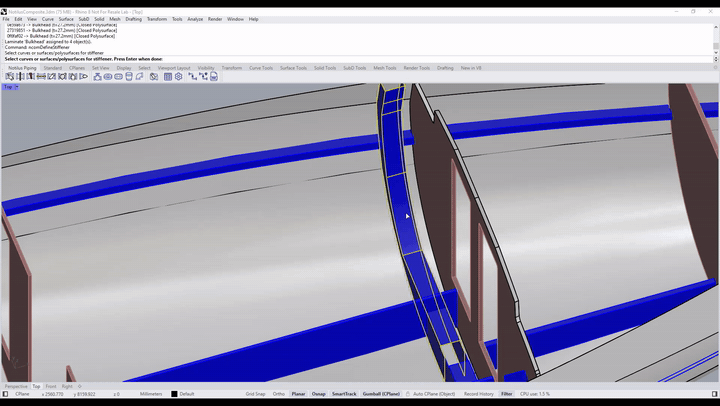The width and height of the screenshot is (720, 406).
Task: Toggle Ortho mode
Action: pos(279,394)
